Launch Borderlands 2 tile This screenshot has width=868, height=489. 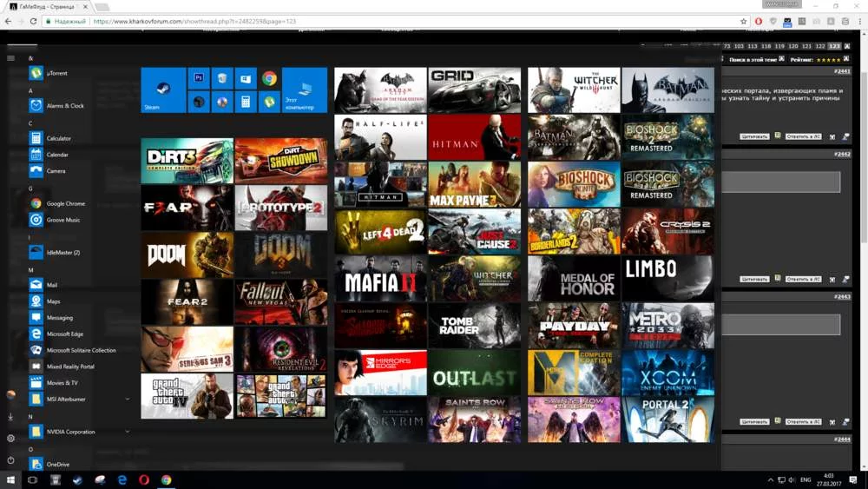[x=574, y=232]
